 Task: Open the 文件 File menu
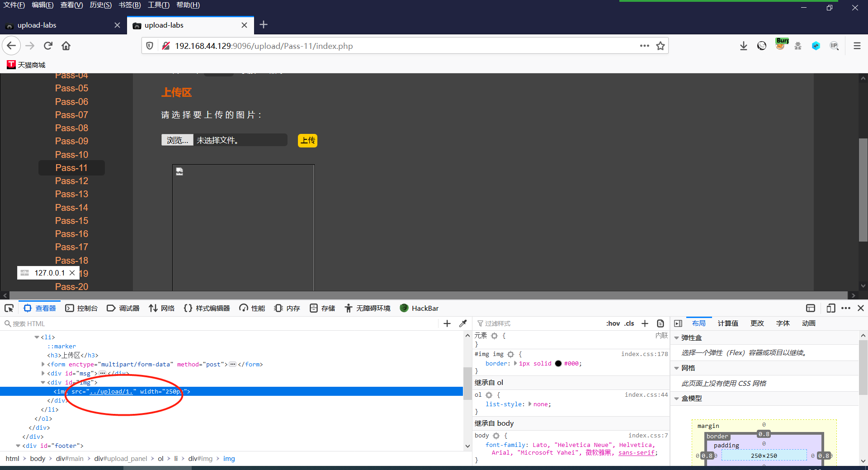click(x=14, y=5)
